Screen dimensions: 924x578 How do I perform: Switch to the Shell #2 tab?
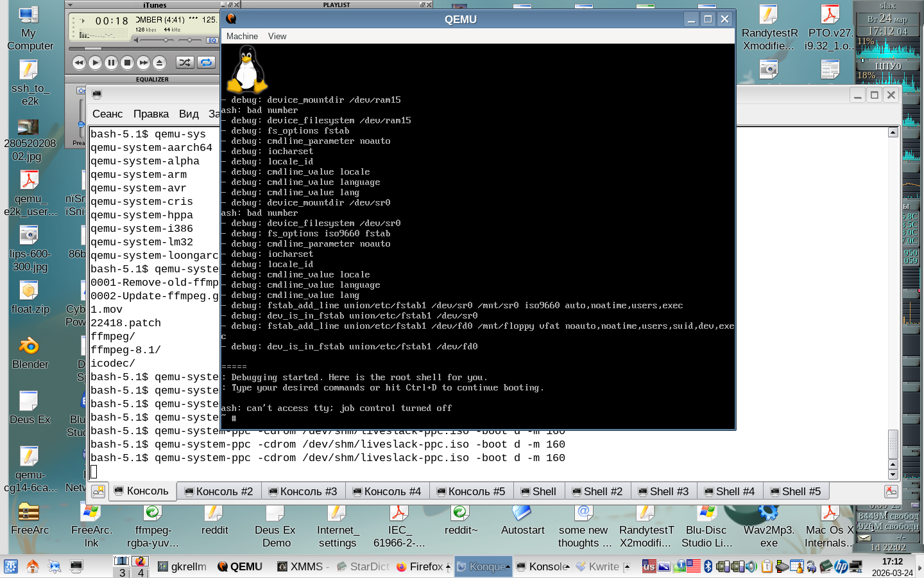[x=597, y=491]
